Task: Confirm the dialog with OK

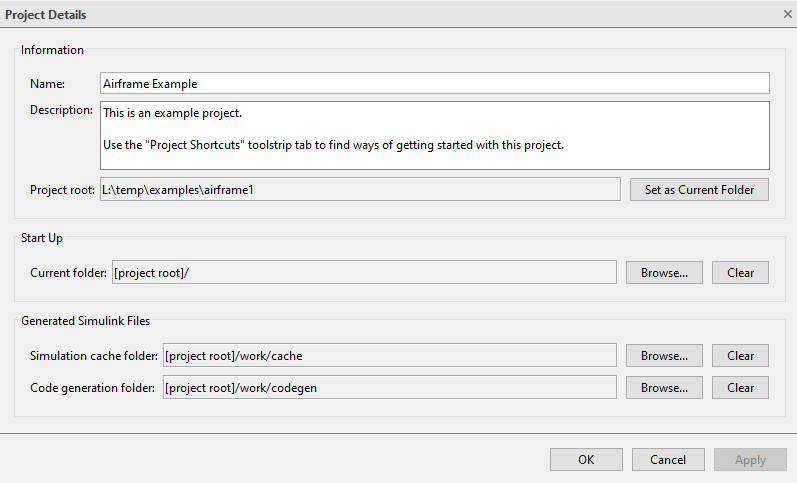Action: [586, 460]
